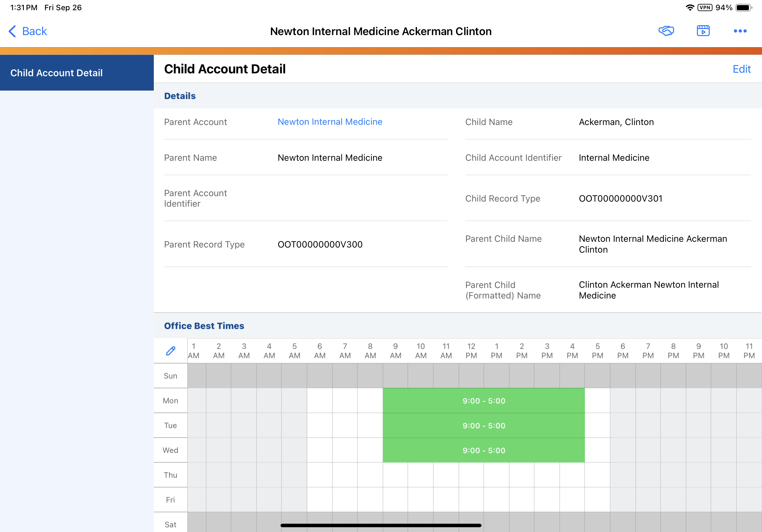
Task: Tap Edit for Child Account Detail
Action: pyautogui.click(x=741, y=69)
